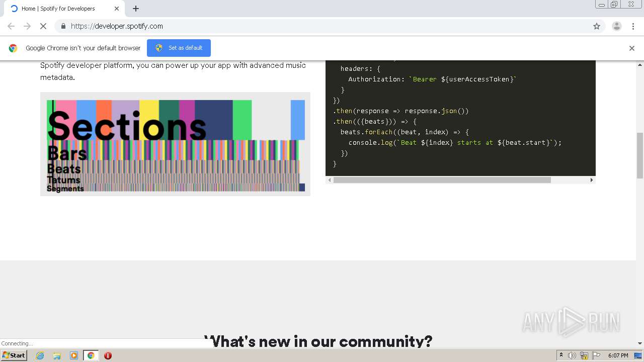Click the .then(({beats})) code line
This screenshot has height=362, width=644.
[375, 121]
